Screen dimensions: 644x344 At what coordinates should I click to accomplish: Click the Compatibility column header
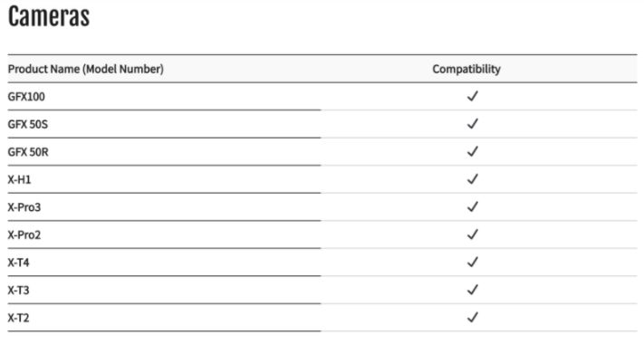tap(466, 69)
